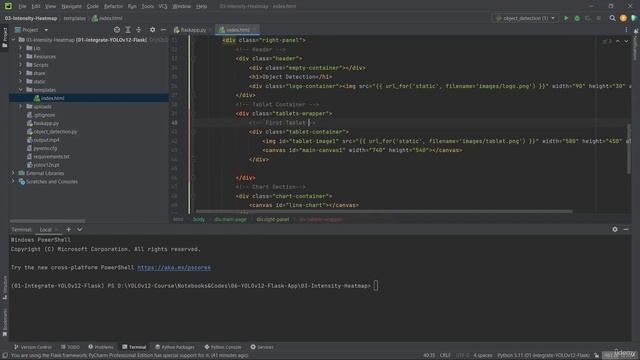
Task: Open the Services tool window
Action: (x=262, y=347)
